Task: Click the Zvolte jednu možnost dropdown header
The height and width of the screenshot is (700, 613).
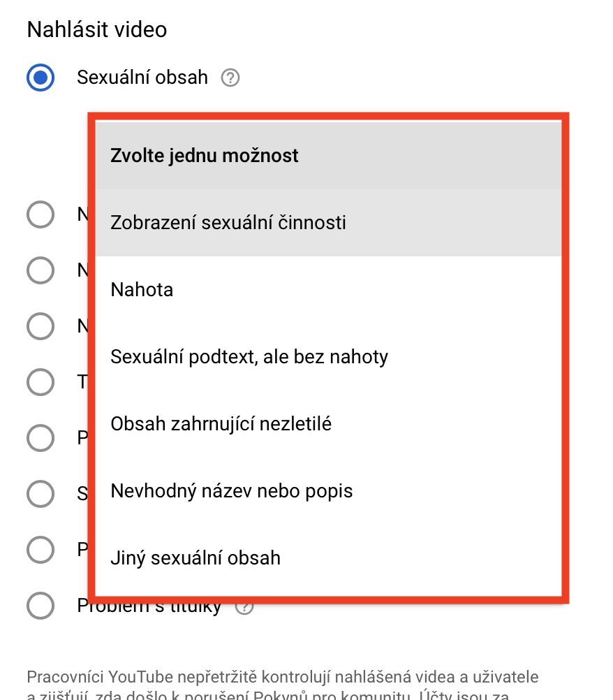Action: click(x=328, y=155)
